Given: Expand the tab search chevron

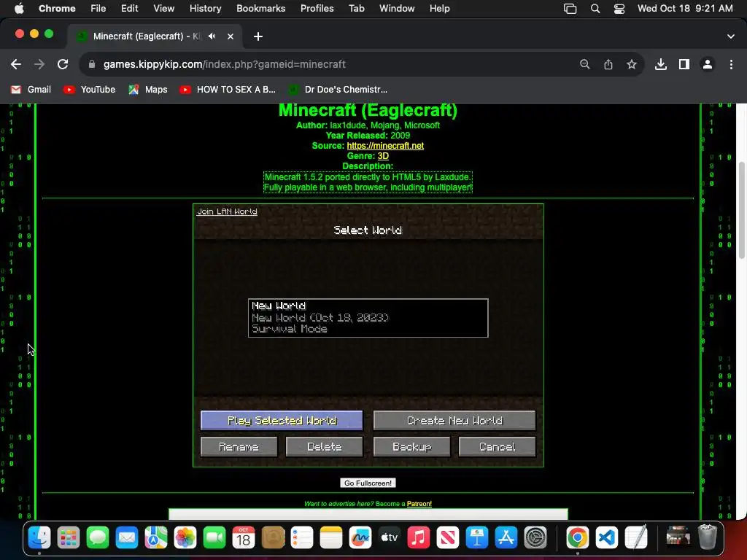Looking at the screenshot, I should pyautogui.click(x=730, y=36).
